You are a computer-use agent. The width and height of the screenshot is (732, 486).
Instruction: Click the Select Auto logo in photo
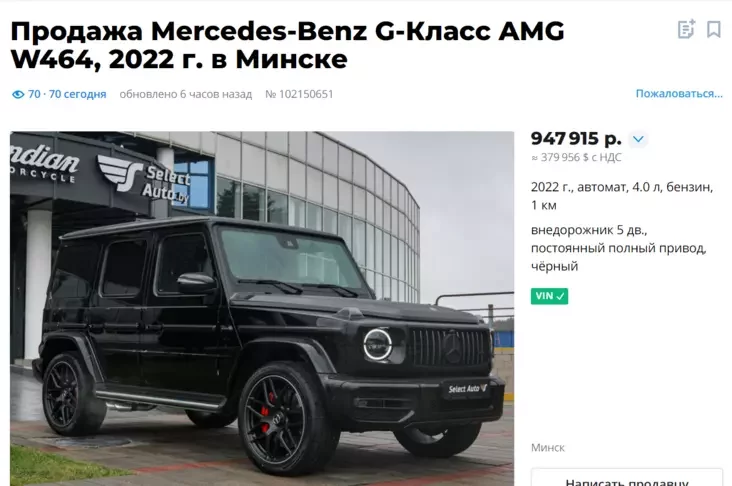[144, 180]
